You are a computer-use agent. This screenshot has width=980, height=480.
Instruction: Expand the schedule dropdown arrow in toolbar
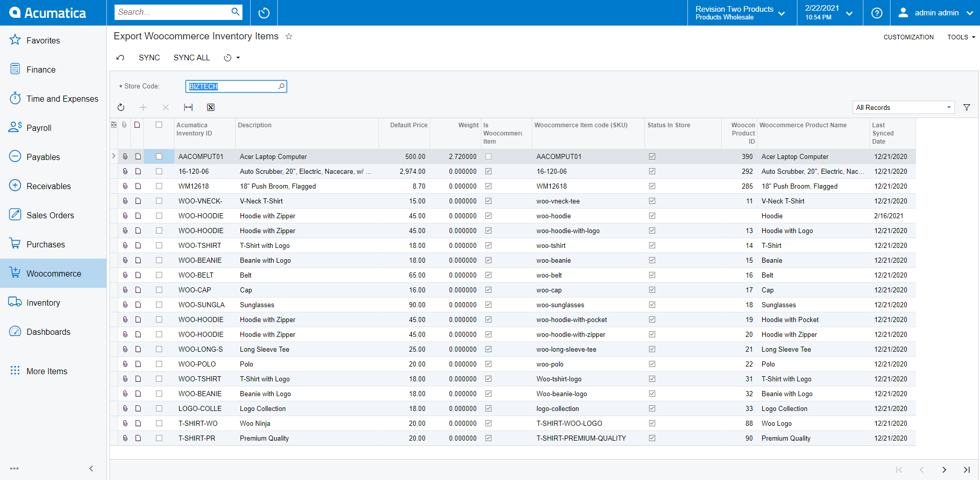[x=238, y=58]
